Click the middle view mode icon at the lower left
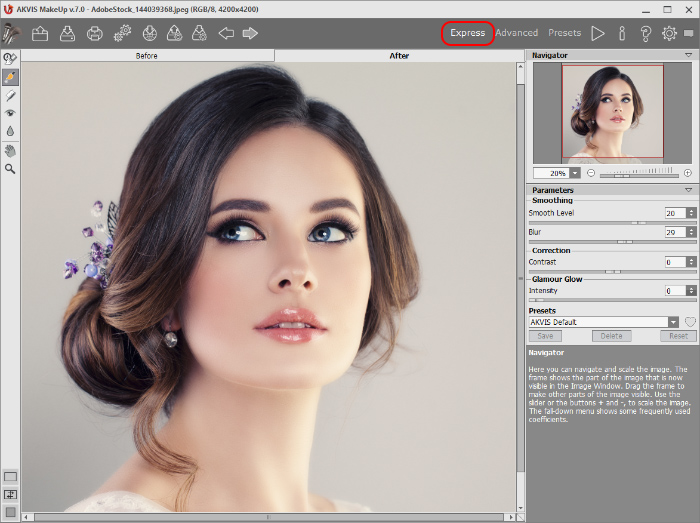The width and height of the screenshot is (700, 523). click(x=10, y=494)
